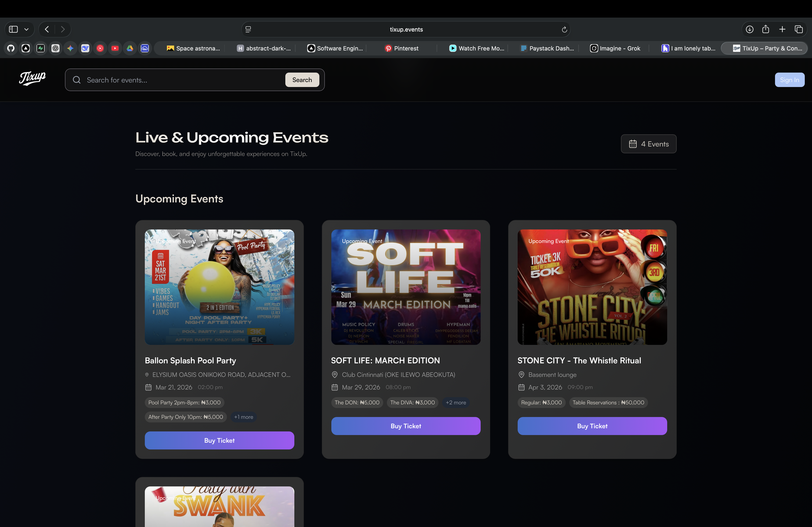Screen dimensions: 812x527
Task: Open a new tab with plus icon
Action: coord(782,29)
